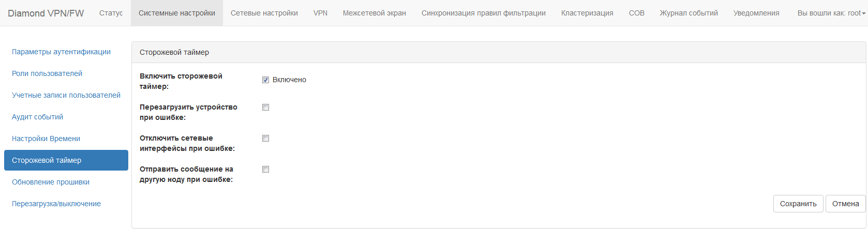Enable 'Перезагрузить устройство при ошибке' checkbox
The image size is (868, 230).
click(265, 108)
